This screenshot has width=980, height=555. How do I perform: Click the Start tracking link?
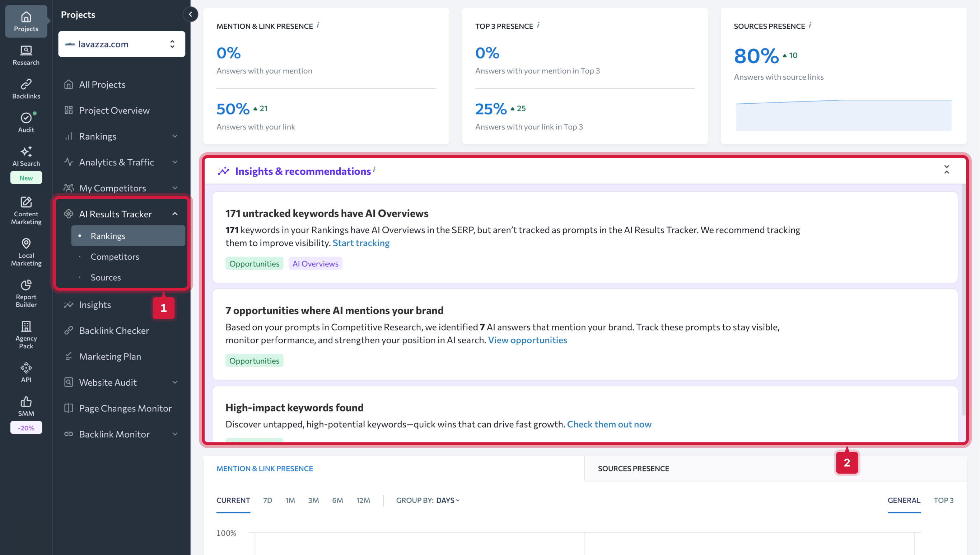pyautogui.click(x=361, y=243)
